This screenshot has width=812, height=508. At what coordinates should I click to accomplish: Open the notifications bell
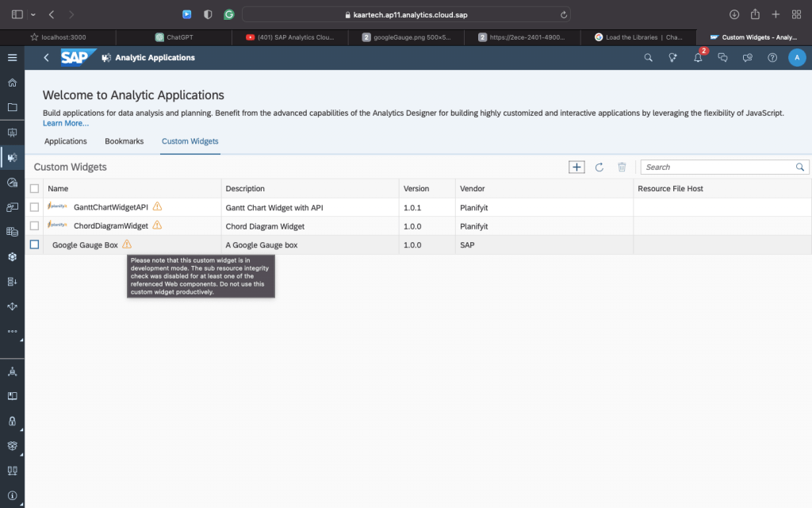point(698,57)
